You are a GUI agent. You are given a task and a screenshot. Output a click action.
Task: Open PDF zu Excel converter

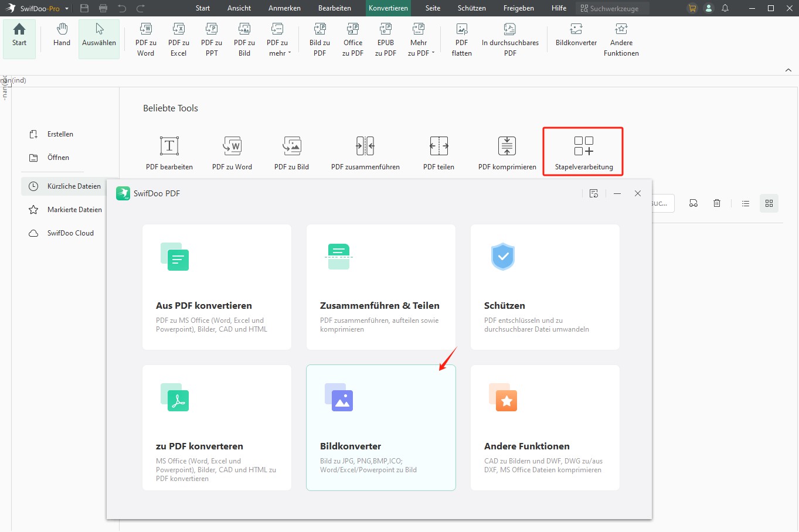click(179, 39)
